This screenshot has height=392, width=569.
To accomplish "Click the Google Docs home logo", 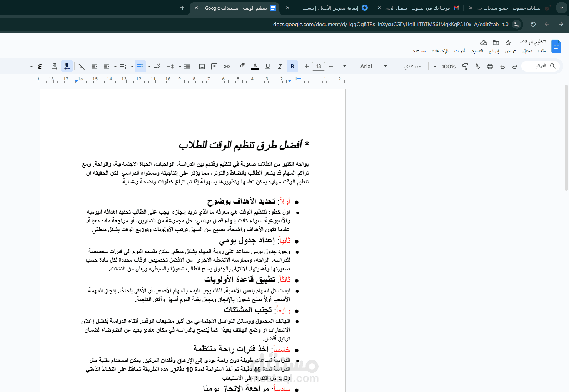I will [556, 46].
